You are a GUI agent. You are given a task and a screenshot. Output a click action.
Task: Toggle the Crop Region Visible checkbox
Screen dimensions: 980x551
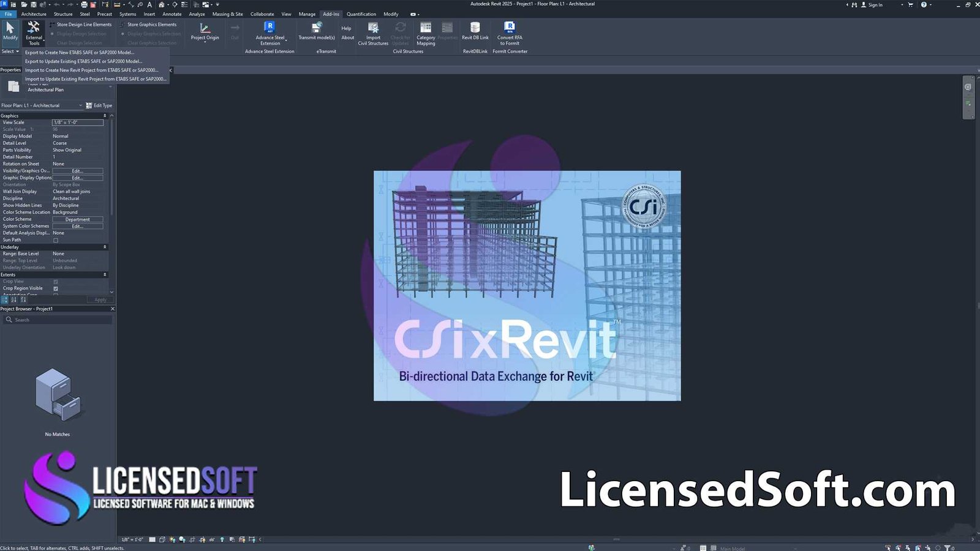(56, 288)
